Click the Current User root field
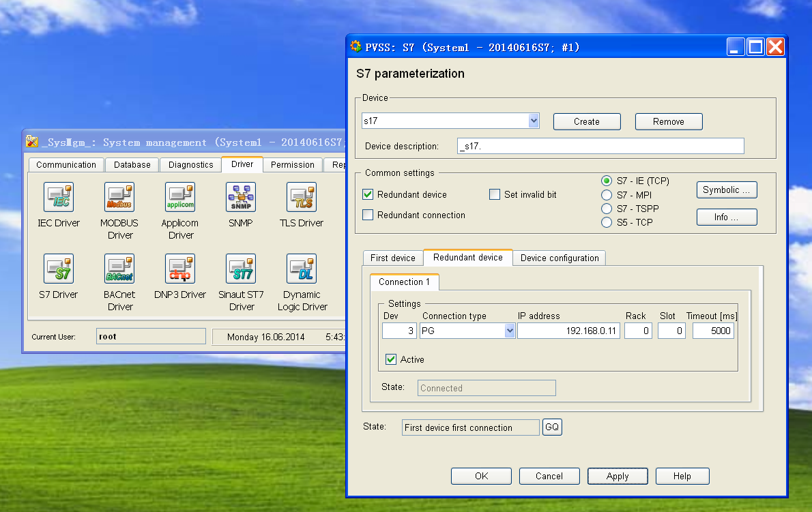The image size is (812, 512). (151, 336)
